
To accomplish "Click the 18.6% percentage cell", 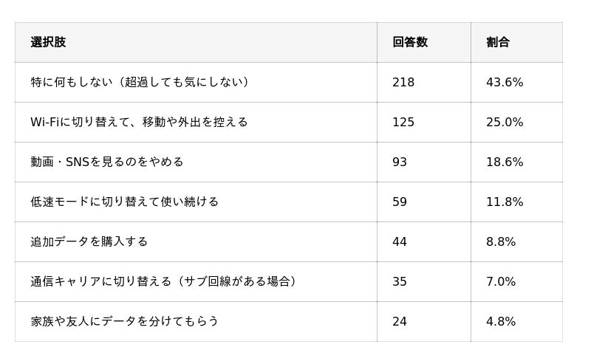I will [x=505, y=162].
